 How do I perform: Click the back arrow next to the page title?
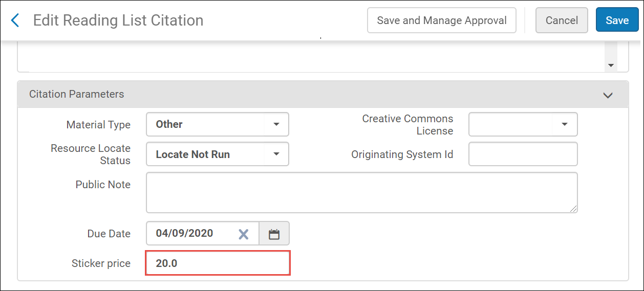coord(15,20)
